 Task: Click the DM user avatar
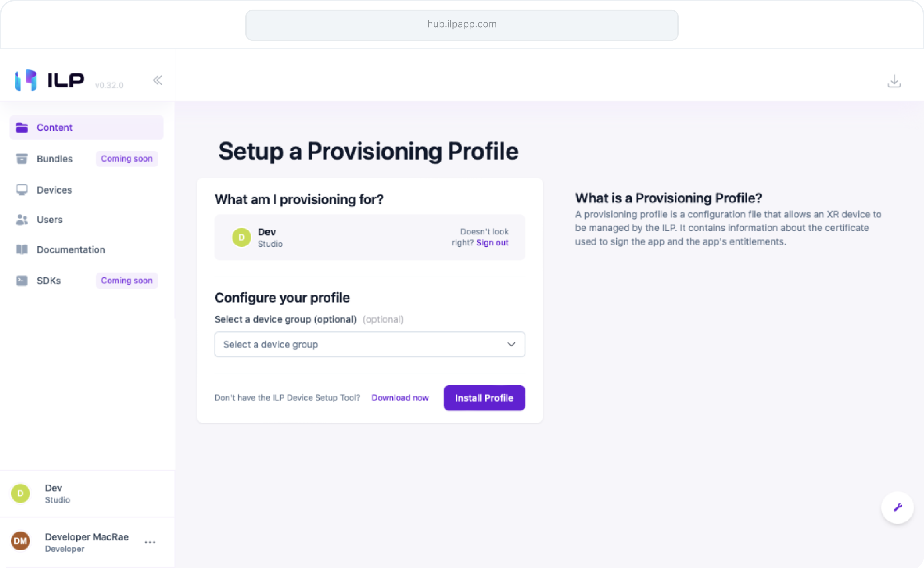point(20,542)
